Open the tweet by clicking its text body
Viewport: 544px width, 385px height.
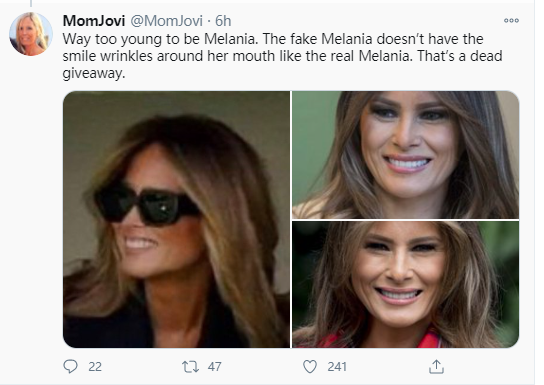pyautogui.click(x=282, y=56)
